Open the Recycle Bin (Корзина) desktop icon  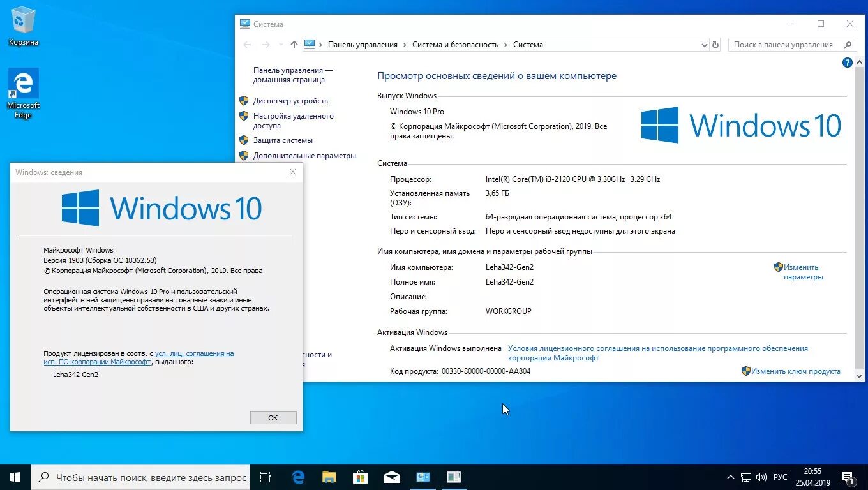24,27
